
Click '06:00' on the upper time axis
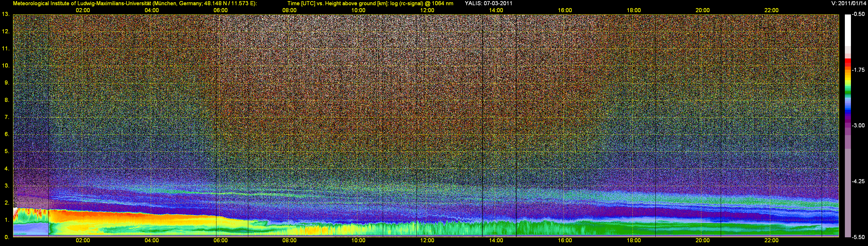point(220,10)
